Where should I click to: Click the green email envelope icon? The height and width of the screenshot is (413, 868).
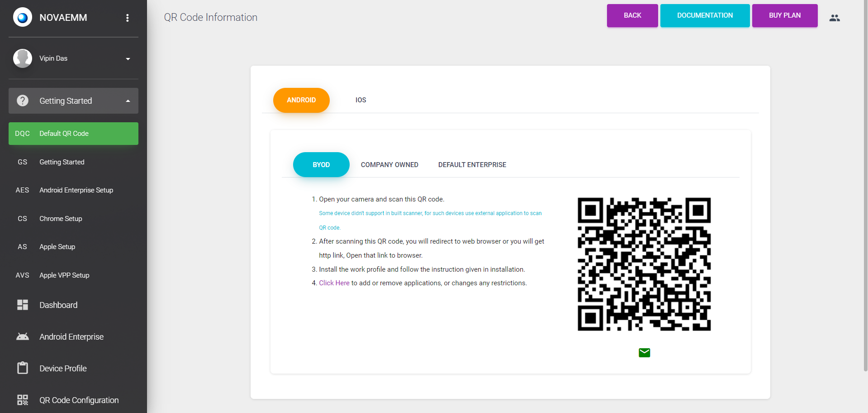[x=645, y=353]
